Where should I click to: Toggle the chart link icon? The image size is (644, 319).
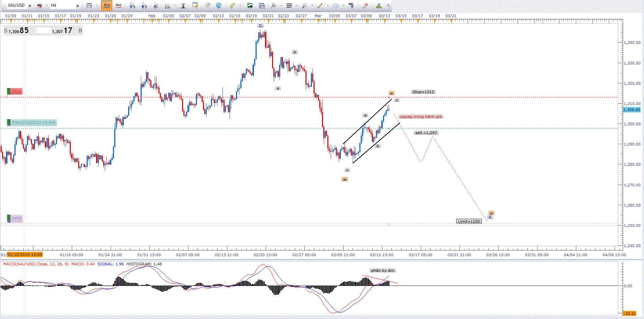39,5
